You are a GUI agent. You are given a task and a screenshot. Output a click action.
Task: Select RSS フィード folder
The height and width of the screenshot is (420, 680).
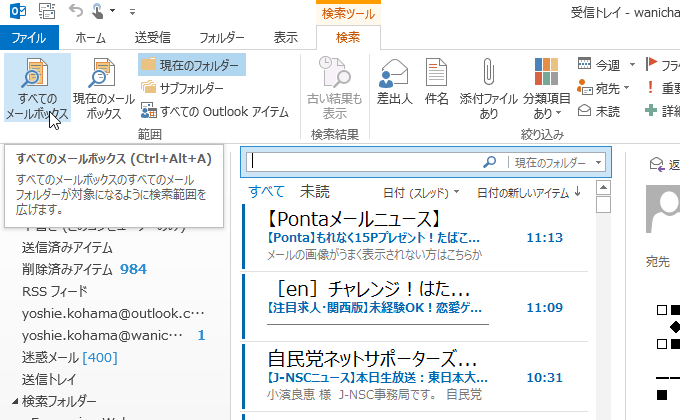point(54,291)
